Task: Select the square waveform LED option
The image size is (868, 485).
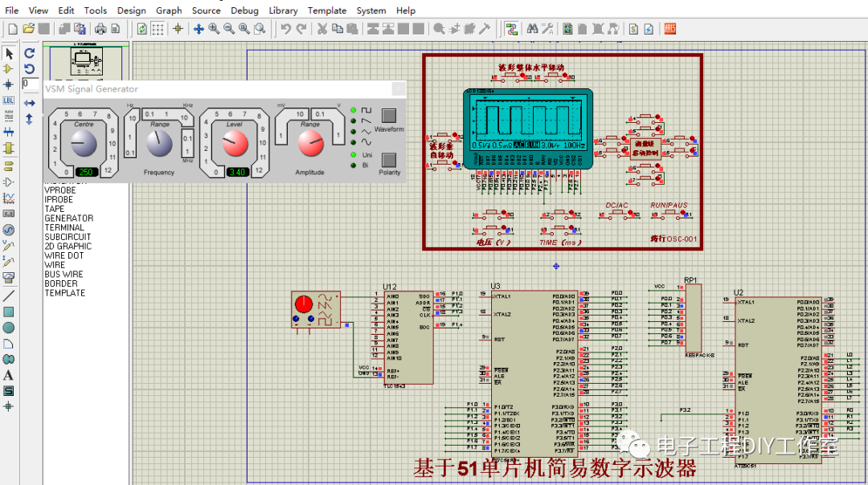Action: [353, 110]
